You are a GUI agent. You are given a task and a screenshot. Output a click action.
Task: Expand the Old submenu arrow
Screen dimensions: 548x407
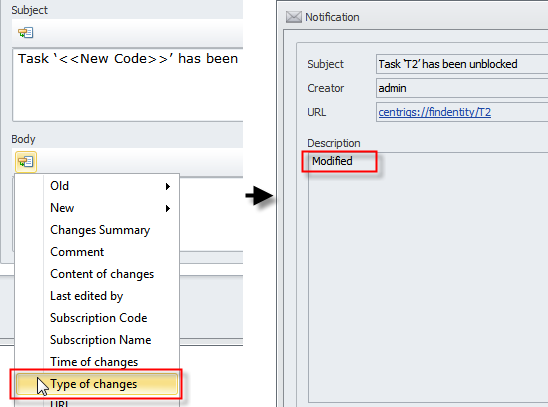(x=168, y=187)
